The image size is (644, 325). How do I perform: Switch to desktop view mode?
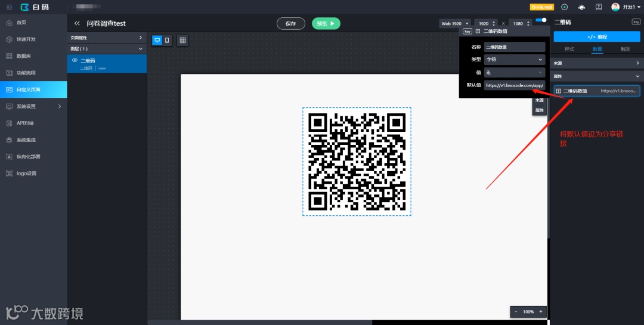[x=157, y=40]
